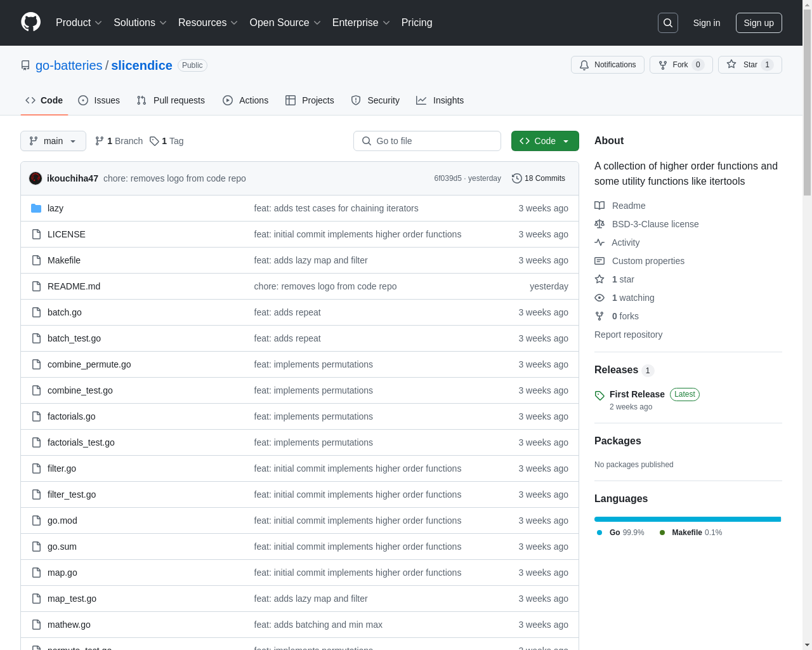The image size is (812, 650).
Task: Click the clock history icon beside 18 Commits
Action: pyautogui.click(x=517, y=178)
